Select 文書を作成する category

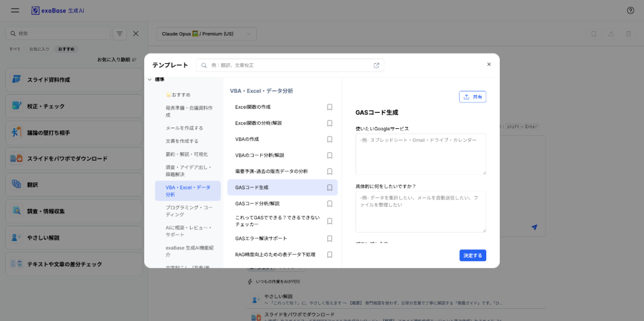(187, 141)
